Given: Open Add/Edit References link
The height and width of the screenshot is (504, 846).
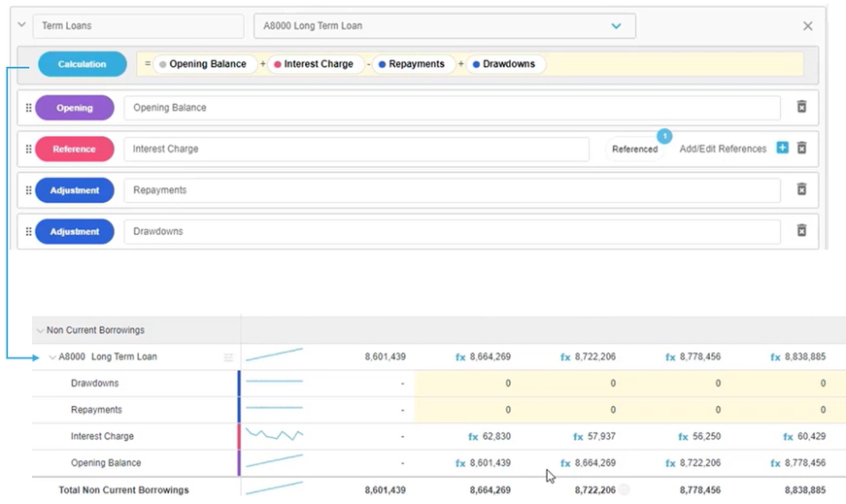Looking at the screenshot, I should (x=723, y=149).
